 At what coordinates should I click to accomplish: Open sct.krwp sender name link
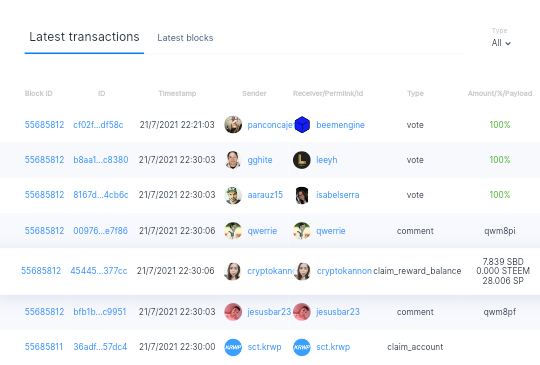tap(264, 347)
